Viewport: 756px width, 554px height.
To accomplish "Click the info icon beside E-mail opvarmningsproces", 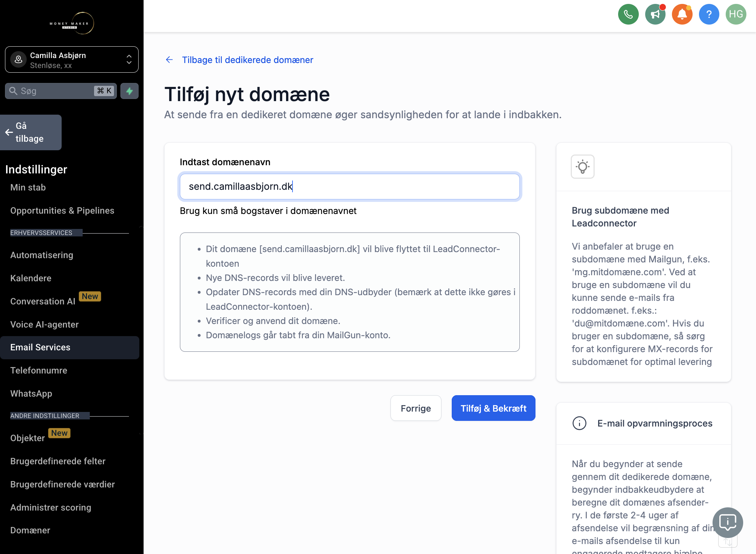I will click(579, 423).
